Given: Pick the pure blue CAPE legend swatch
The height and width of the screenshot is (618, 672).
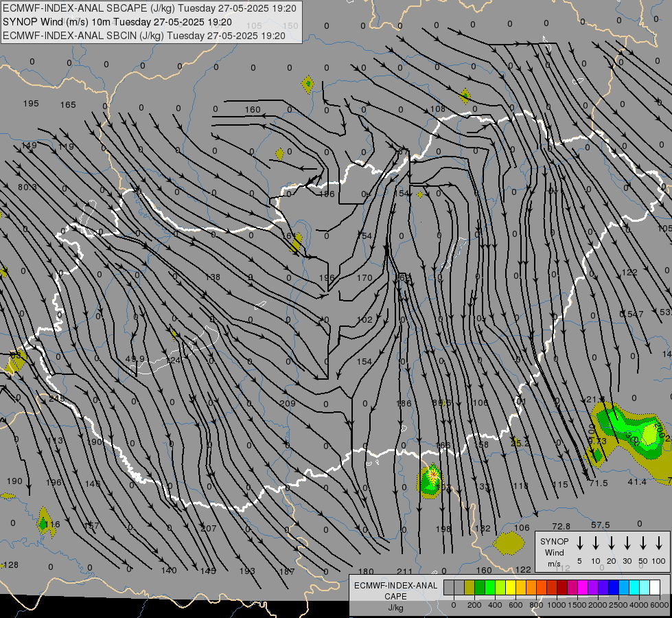Looking at the screenshot, I should pyautogui.click(x=613, y=588).
